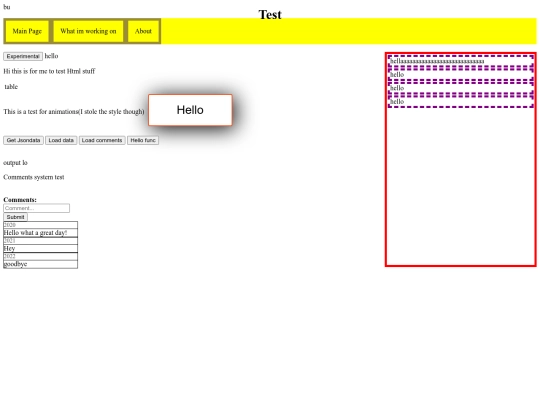The width and height of the screenshot is (540, 405).
Task: Click the 2022 comment date
Action: (40, 256)
